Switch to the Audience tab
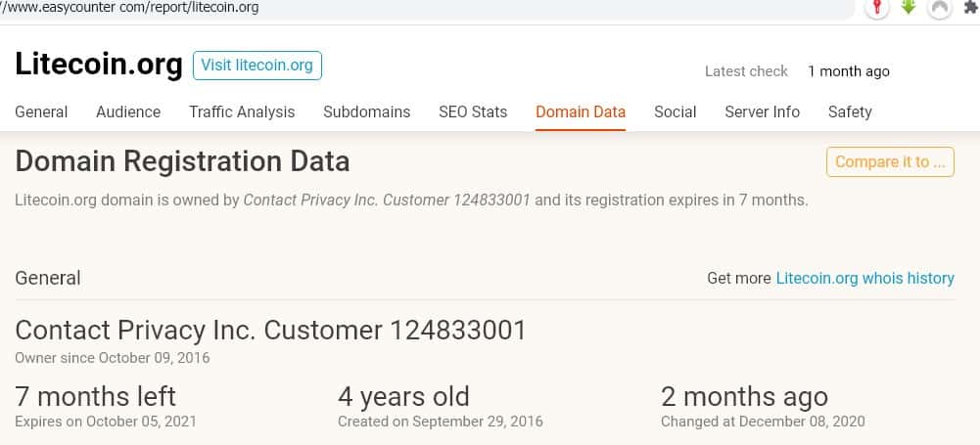This screenshot has height=445, width=980. (x=128, y=111)
